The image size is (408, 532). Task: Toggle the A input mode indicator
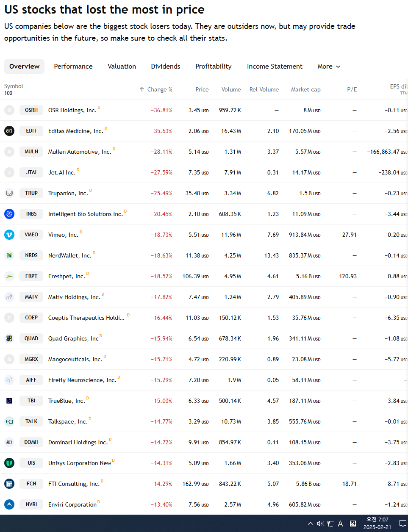tap(341, 524)
